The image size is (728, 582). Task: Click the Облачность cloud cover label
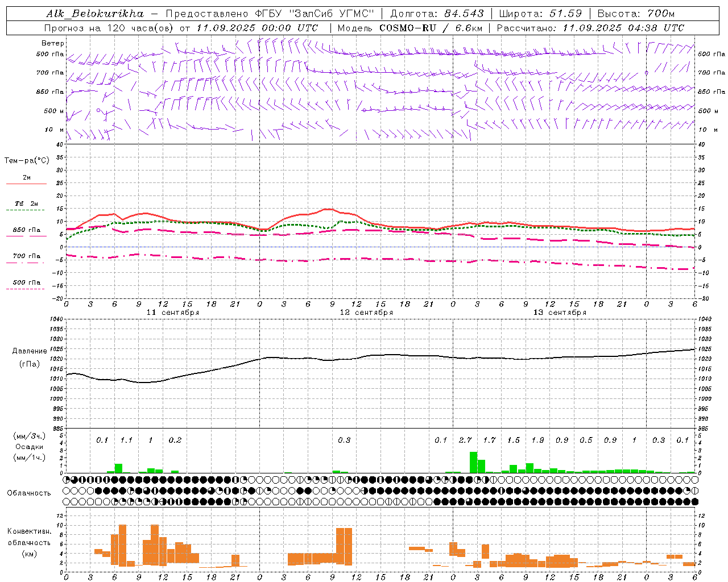pyautogui.click(x=29, y=493)
